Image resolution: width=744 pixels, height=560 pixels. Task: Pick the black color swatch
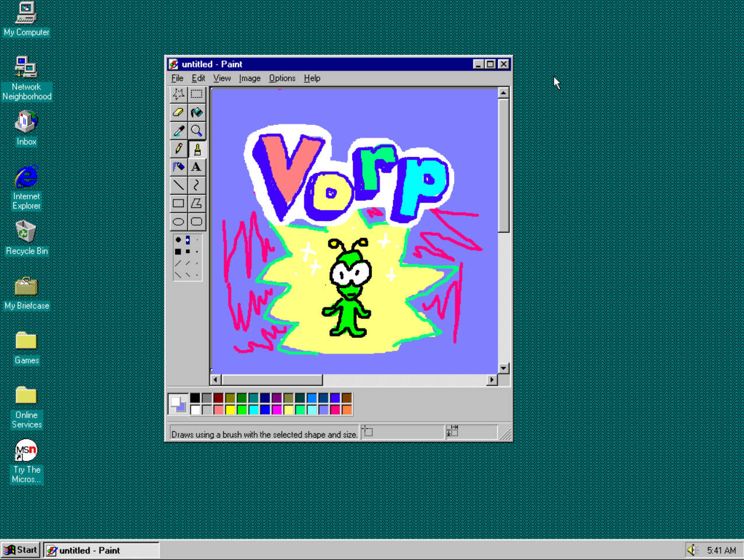[195, 398]
